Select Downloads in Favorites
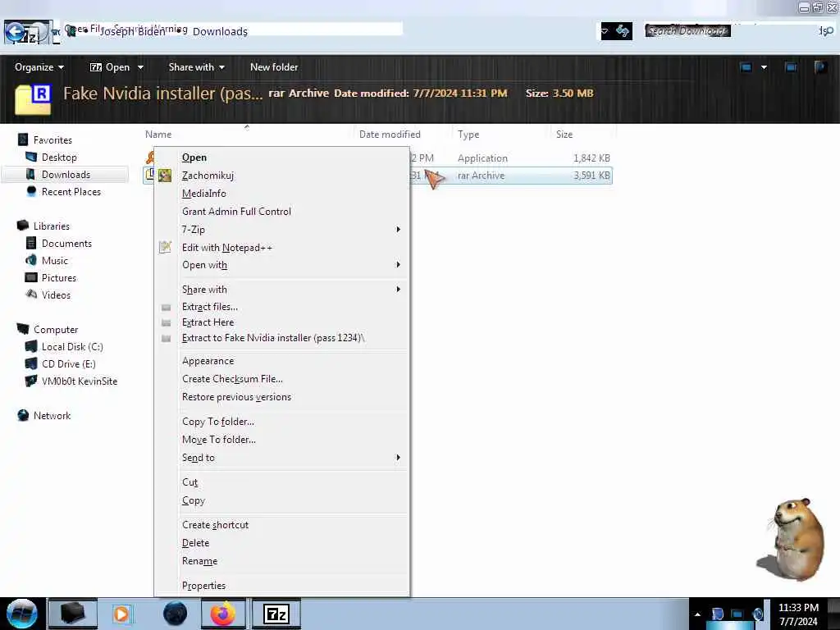This screenshot has width=840, height=630. click(x=66, y=175)
